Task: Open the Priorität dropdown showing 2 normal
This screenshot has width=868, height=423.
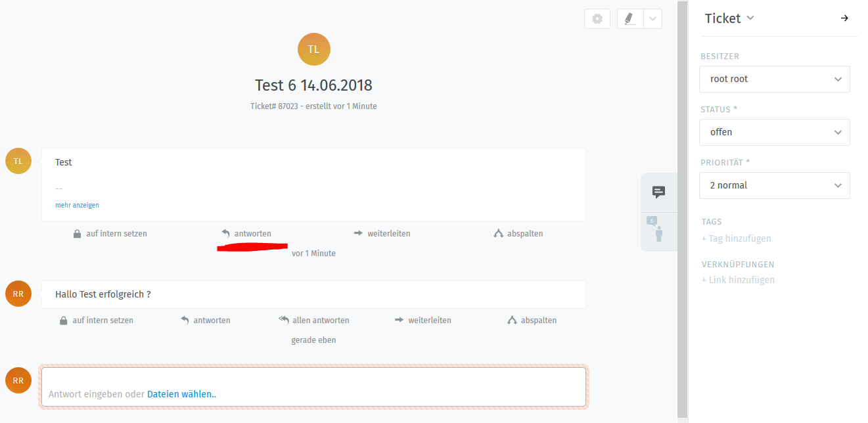Action: pos(775,185)
